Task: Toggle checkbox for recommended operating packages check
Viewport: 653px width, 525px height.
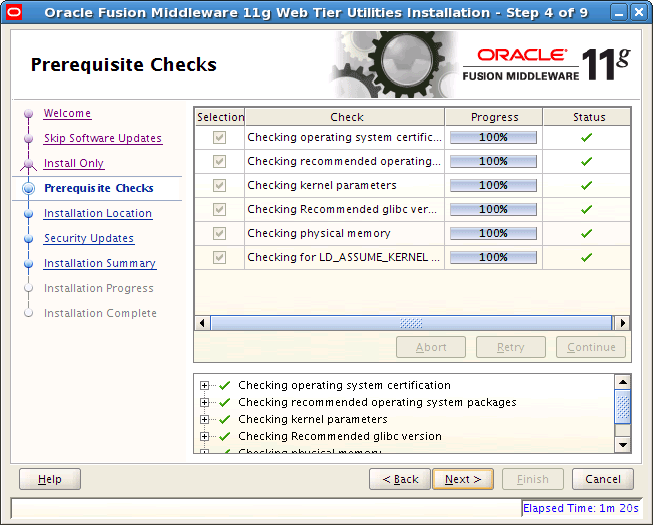Action: (x=219, y=162)
